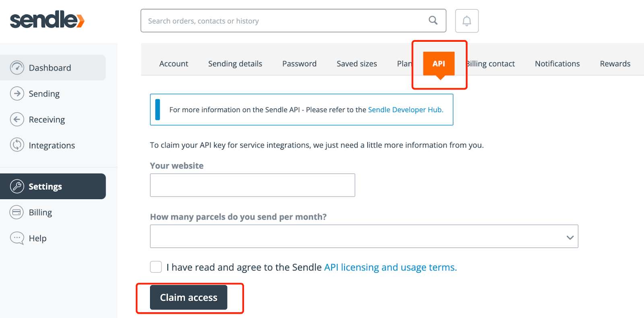Open the Billing contact tab

coord(491,64)
